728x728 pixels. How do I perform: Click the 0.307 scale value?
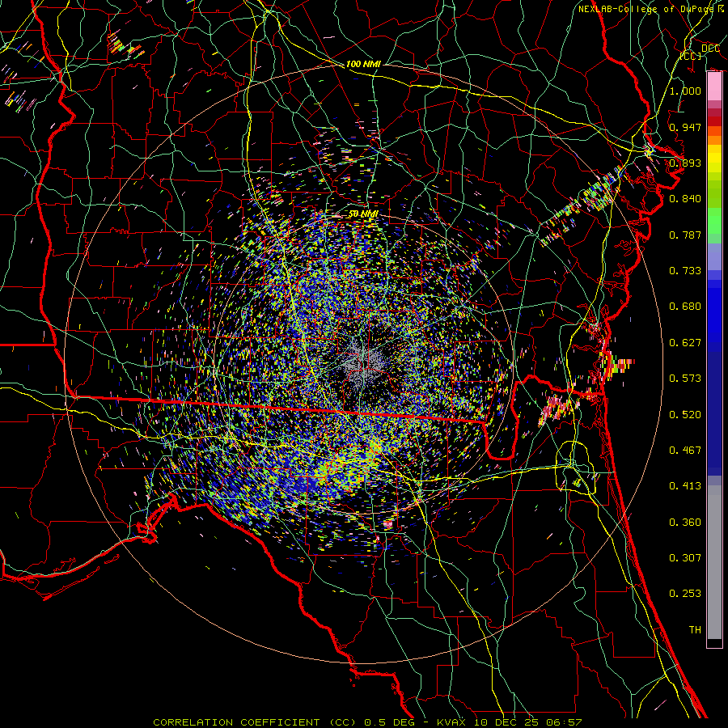[x=685, y=558]
